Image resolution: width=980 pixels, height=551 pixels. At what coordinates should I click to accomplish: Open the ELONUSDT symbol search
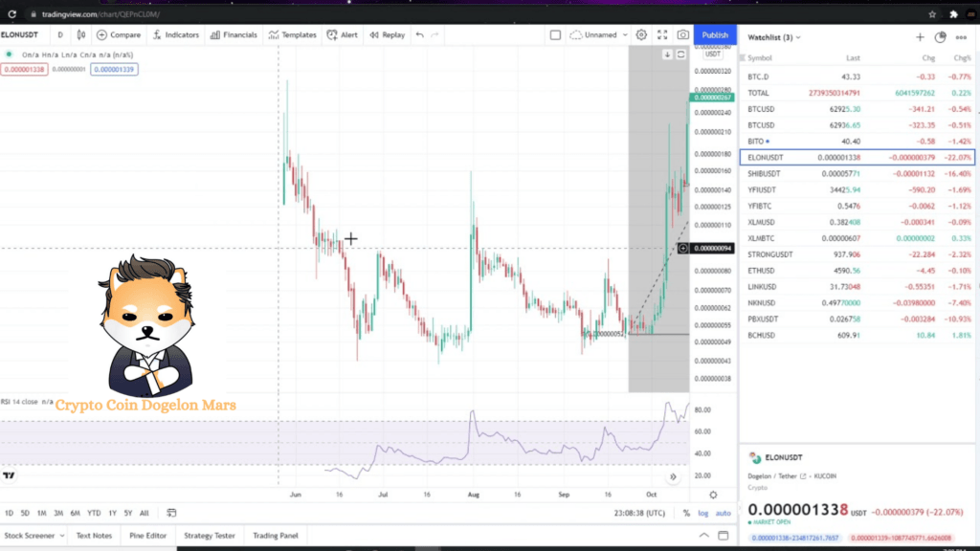[20, 35]
